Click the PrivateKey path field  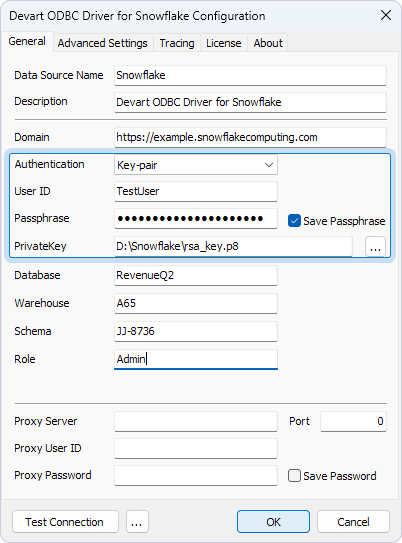click(x=233, y=246)
